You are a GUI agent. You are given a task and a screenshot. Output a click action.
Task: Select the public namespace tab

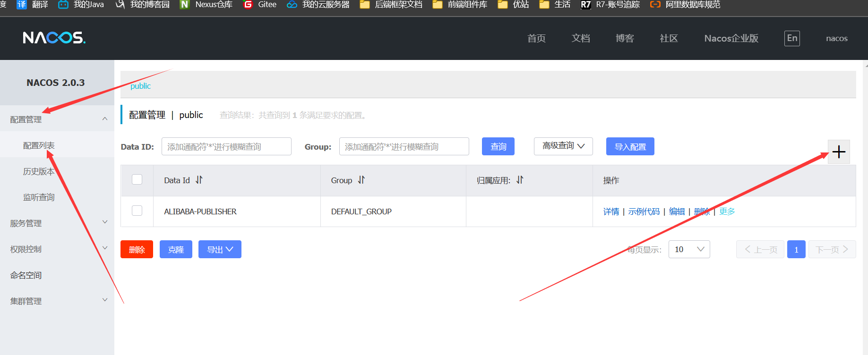coord(140,86)
